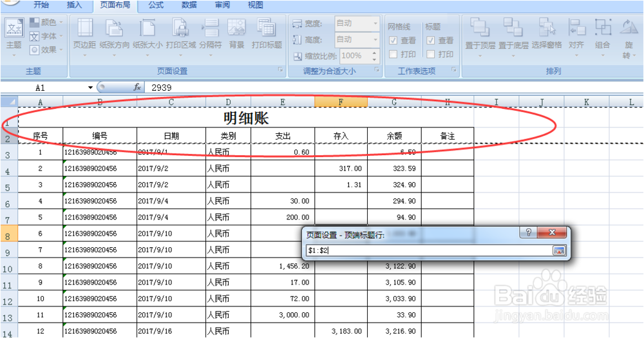644x338 pixels.
Task: Switch to the 视图 tab
Action: coord(256,5)
